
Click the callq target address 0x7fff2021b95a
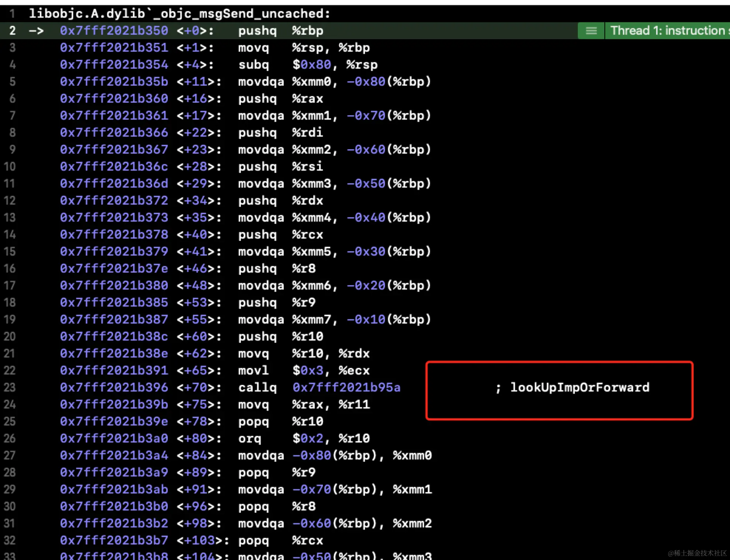tap(347, 387)
